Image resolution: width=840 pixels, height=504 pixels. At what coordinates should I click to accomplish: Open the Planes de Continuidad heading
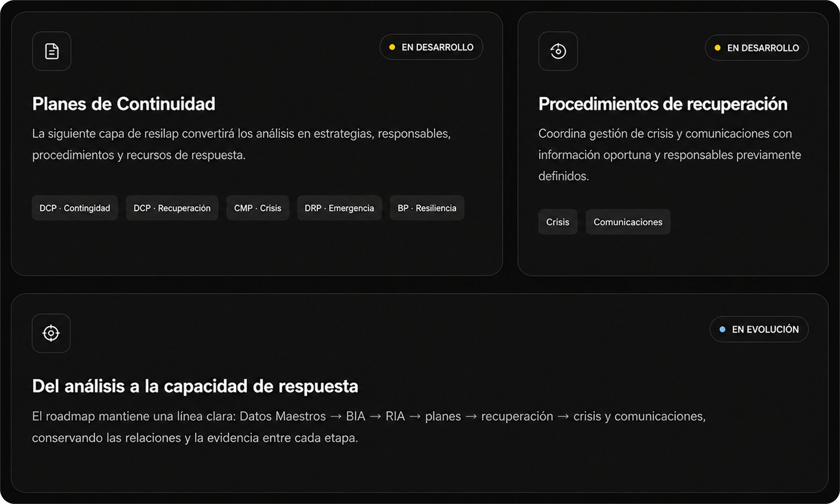click(x=123, y=104)
